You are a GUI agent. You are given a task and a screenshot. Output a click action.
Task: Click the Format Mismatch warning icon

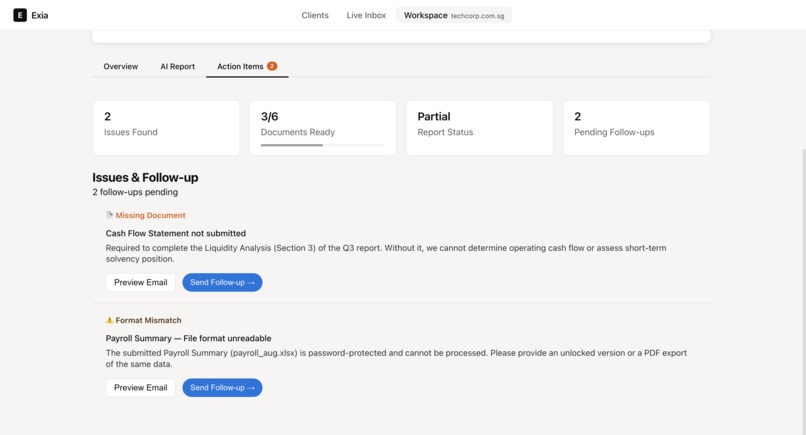click(x=109, y=320)
